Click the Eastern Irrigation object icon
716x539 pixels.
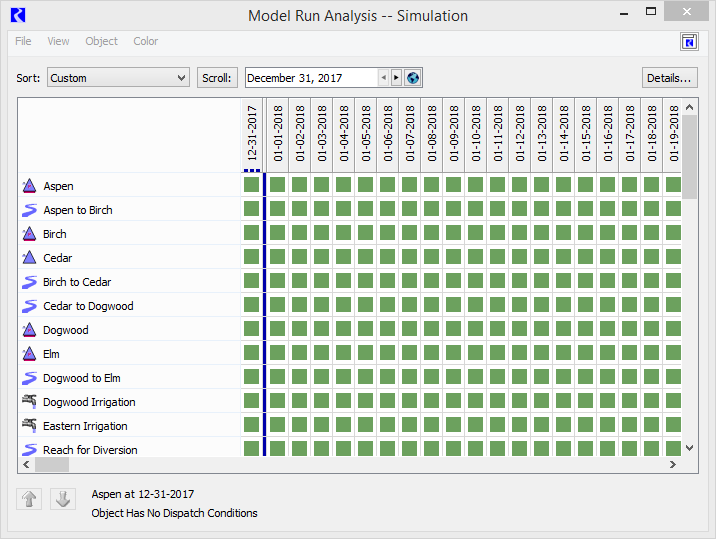click(x=29, y=426)
